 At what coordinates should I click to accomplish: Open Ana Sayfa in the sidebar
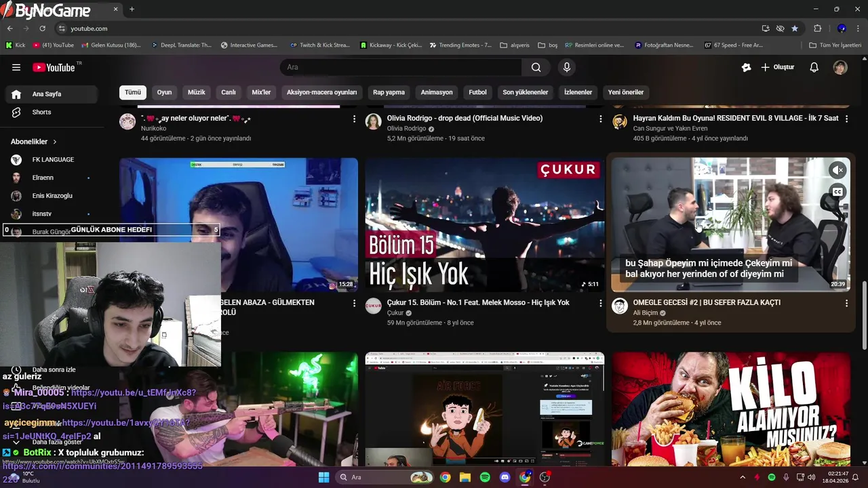(x=51, y=94)
